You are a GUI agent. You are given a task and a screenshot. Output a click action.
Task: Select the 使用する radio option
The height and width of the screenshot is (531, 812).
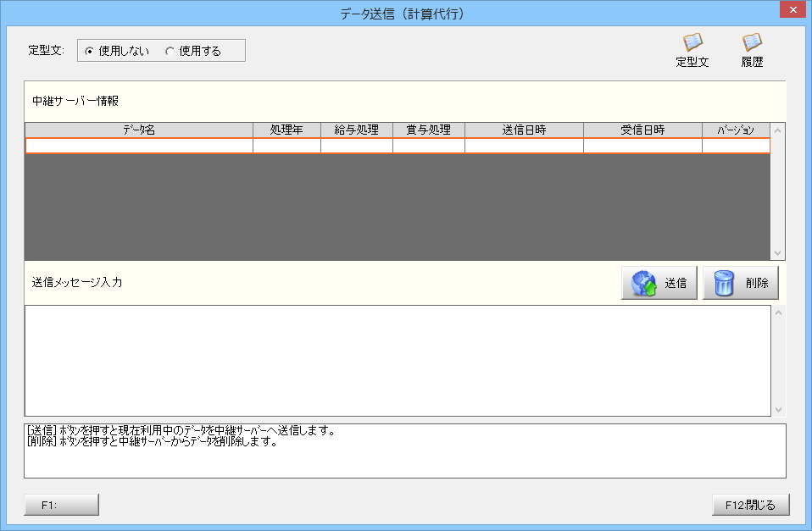coord(194,51)
